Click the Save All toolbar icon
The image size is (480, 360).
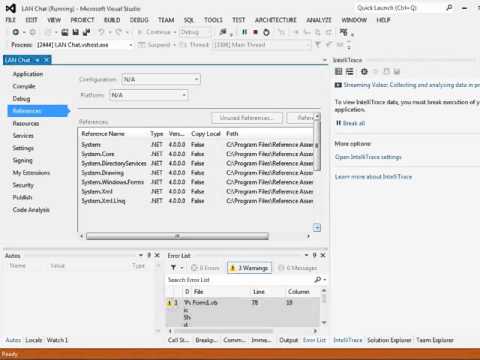coord(86,32)
